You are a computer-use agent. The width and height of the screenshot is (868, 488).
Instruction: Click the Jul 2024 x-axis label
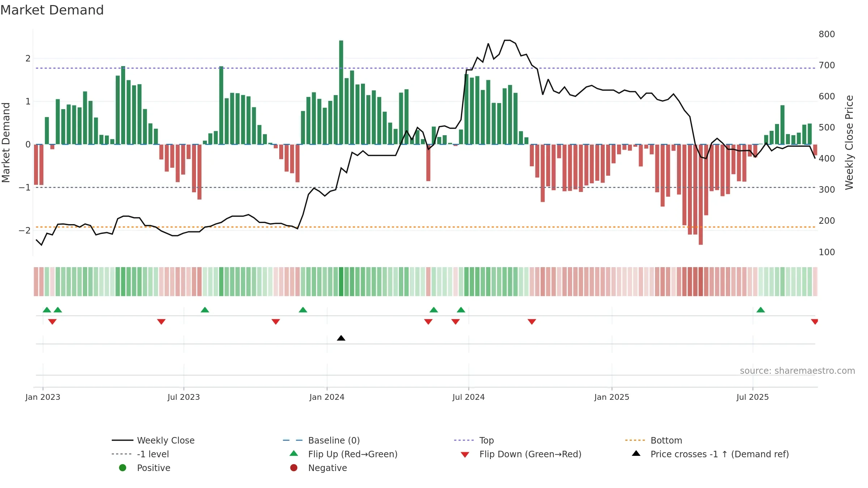pos(469,397)
